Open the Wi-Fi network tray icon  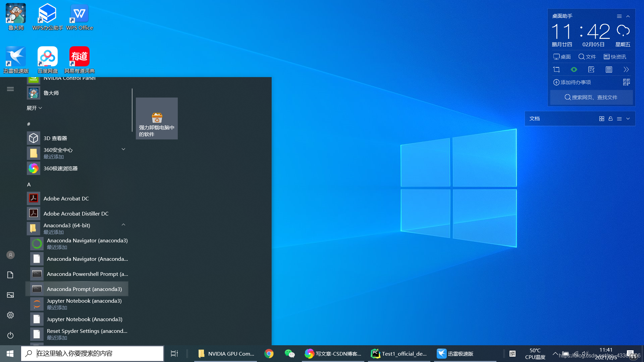click(576, 354)
